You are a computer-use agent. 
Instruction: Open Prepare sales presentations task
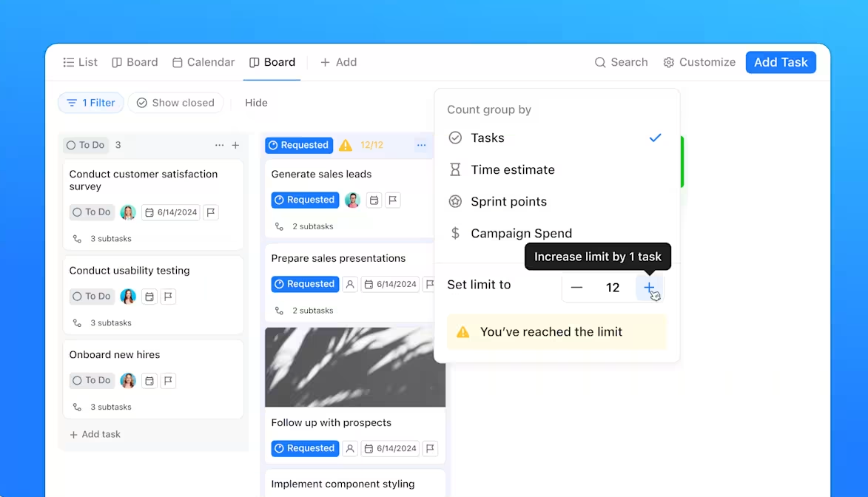point(338,258)
